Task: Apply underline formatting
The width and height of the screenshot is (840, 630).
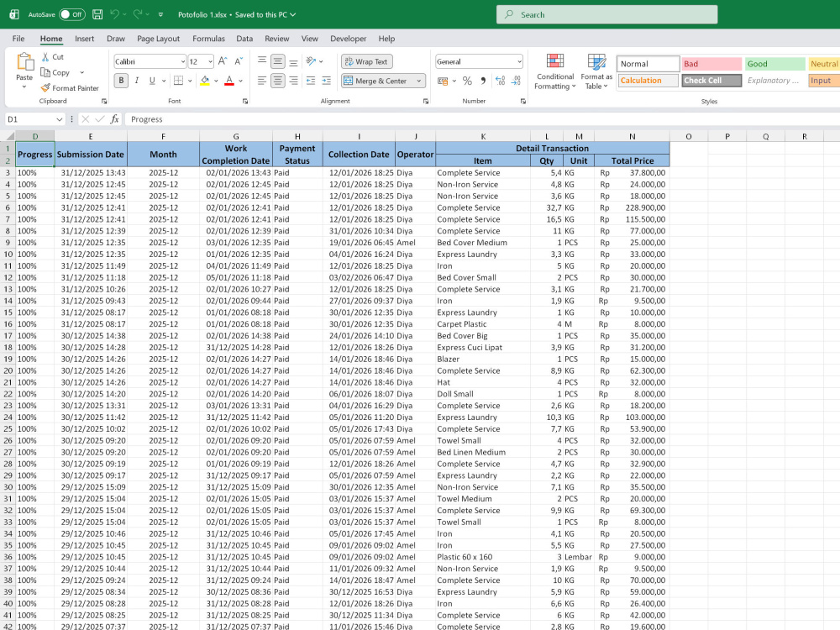Action: pos(152,81)
